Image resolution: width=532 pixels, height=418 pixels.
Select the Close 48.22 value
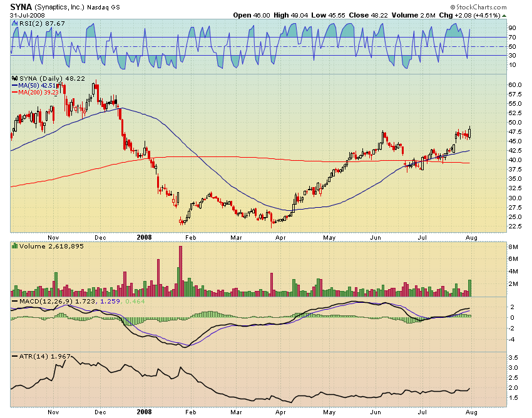coord(369,15)
